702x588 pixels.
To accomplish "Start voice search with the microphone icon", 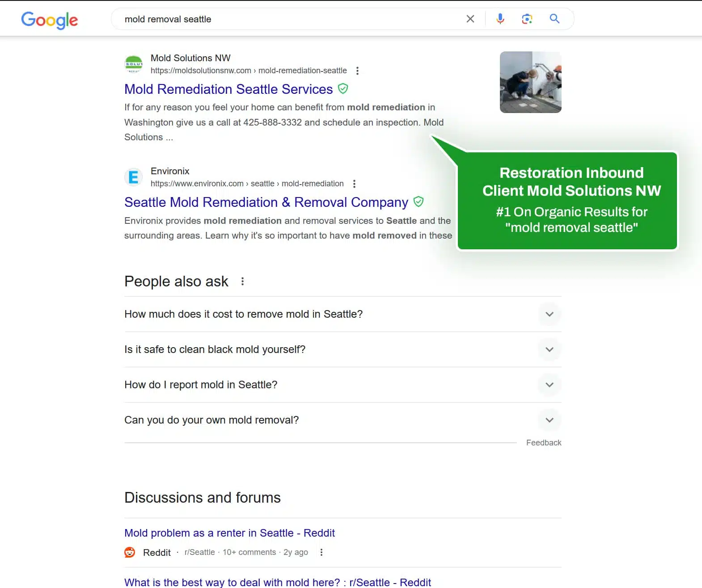I will tap(500, 19).
